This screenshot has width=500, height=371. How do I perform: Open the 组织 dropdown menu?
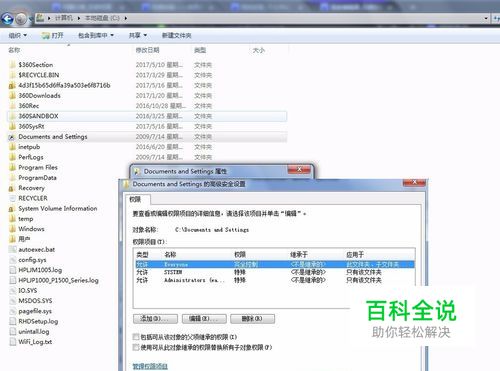coord(17,35)
